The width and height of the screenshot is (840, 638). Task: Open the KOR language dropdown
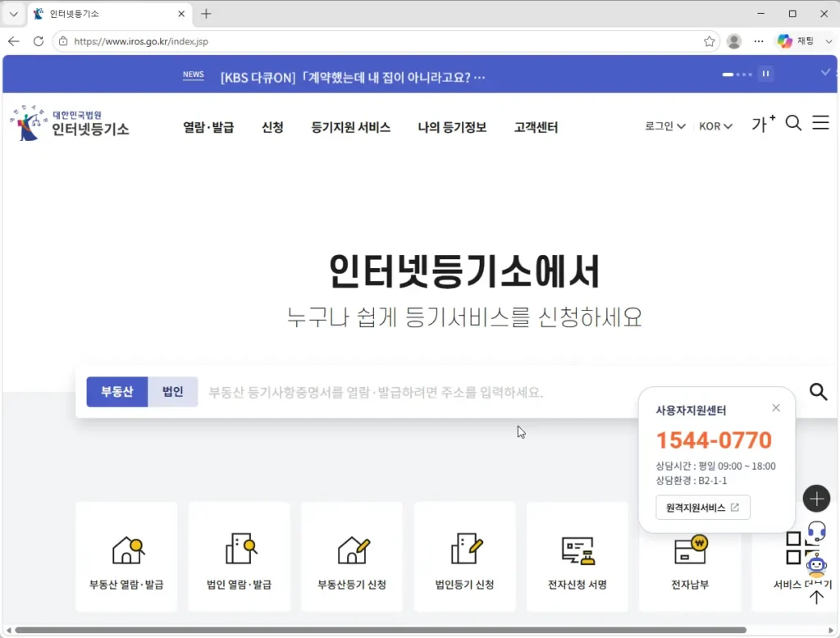[x=715, y=126]
